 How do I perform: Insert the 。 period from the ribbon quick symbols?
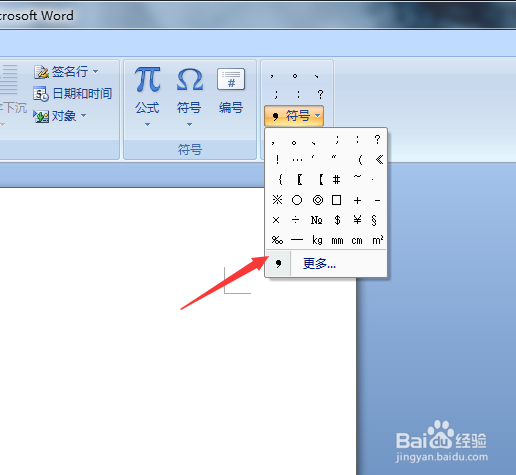295,76
